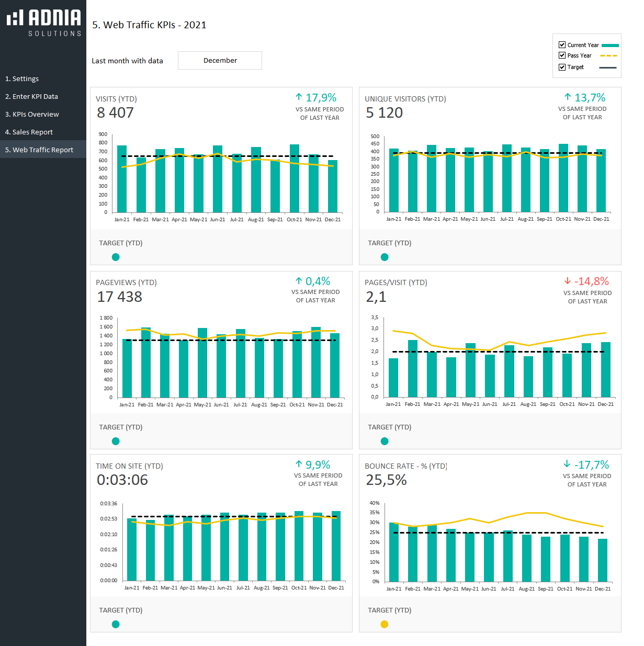The image size is (644, 646).
Task: Go to Enter KPI Data
Action: tap(31, 97)
